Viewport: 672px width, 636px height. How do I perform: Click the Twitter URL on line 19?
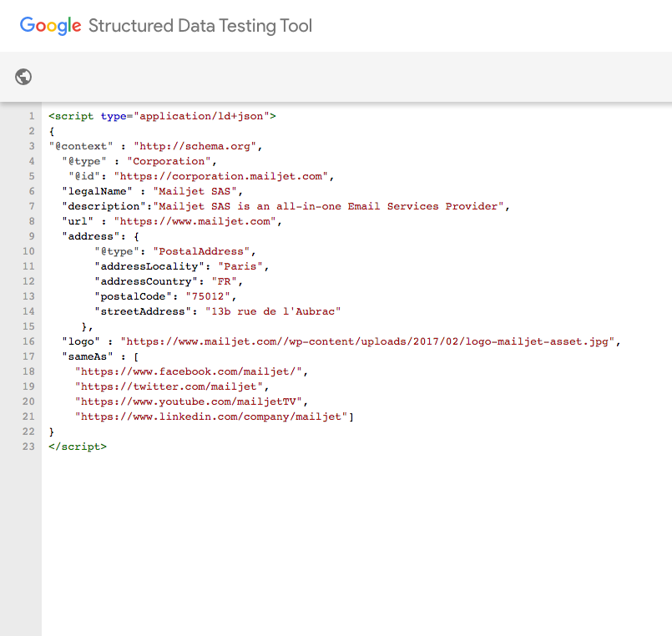[x=169, y=386]
